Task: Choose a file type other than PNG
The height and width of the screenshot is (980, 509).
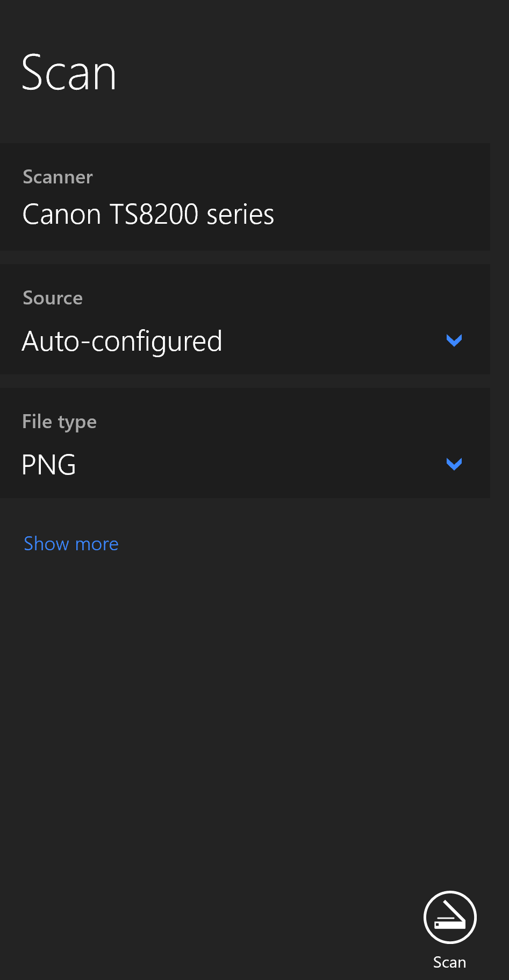Action: coord(245,465)
